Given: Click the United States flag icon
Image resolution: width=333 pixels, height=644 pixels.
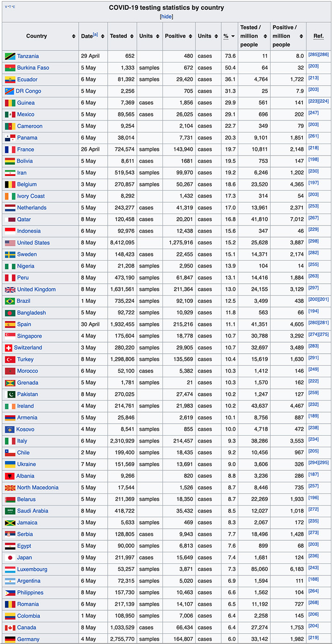Looking at the screenshot, I should (x=10, y=243).
